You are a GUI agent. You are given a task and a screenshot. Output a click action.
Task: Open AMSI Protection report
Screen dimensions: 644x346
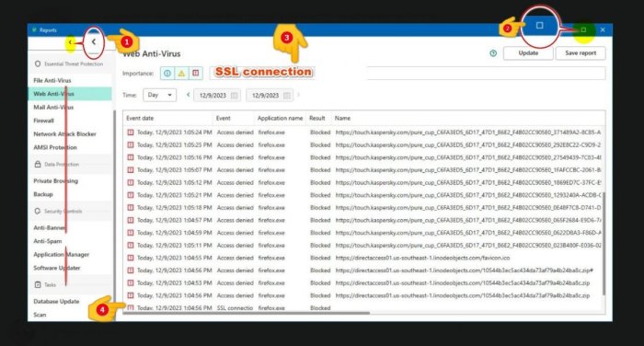55,147
